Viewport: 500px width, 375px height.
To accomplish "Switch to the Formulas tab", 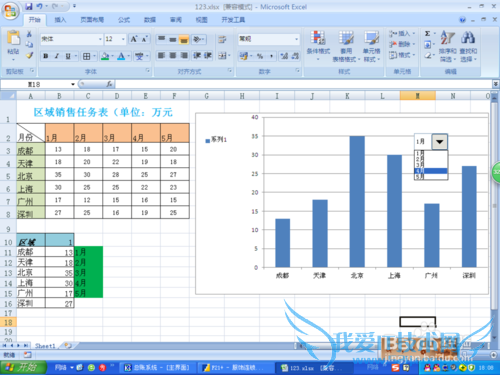I will point(124,20).
